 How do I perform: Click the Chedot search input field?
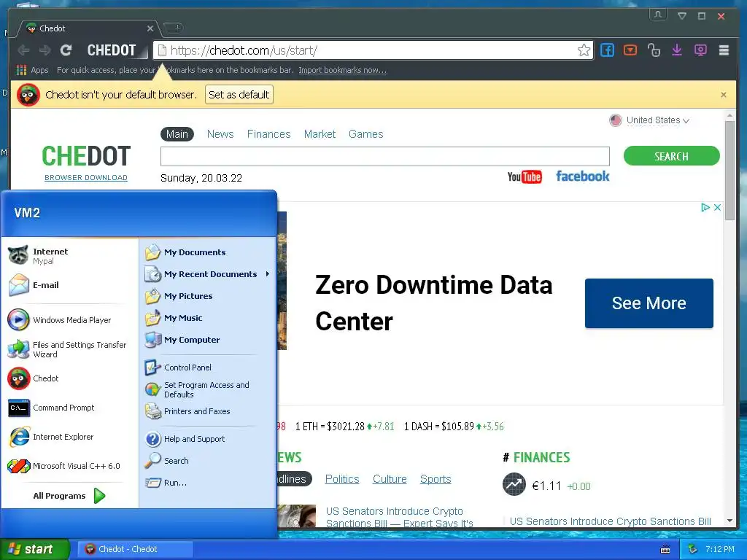[x=385, y=156]
